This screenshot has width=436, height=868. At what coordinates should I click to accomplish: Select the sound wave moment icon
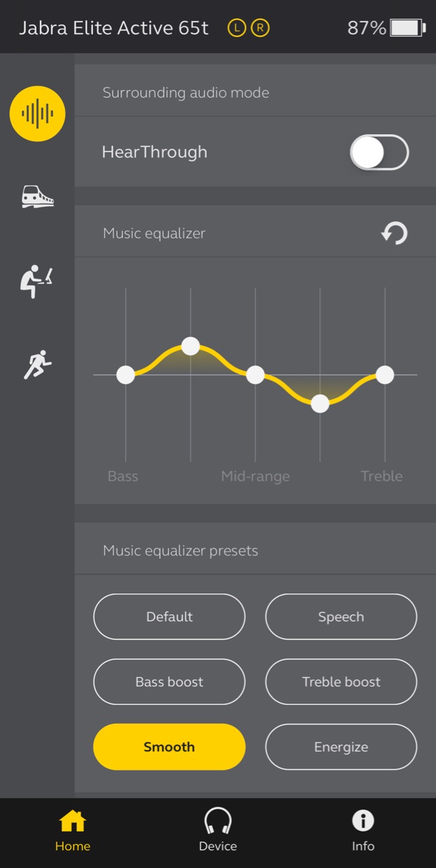coord(37,114)
